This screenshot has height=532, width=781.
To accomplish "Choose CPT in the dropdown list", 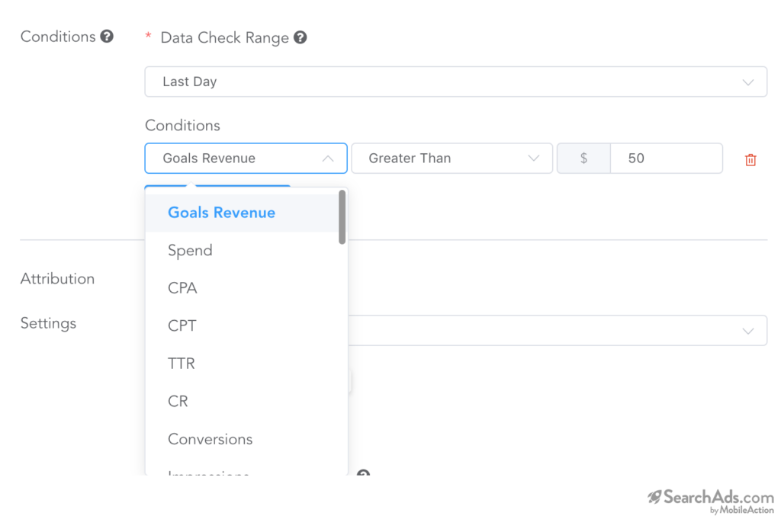I will [x=182, y=326].
